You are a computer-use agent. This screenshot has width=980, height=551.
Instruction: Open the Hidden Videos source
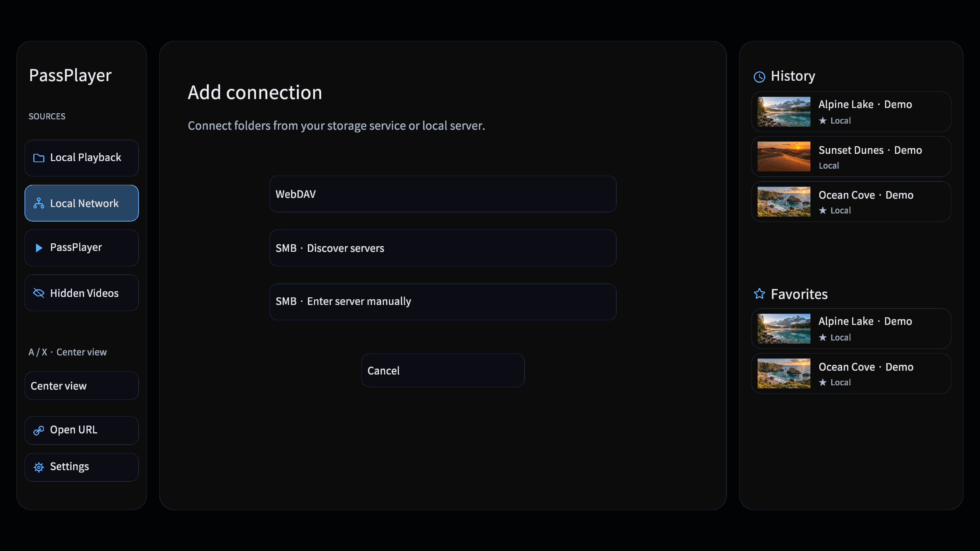coord(82,293)
